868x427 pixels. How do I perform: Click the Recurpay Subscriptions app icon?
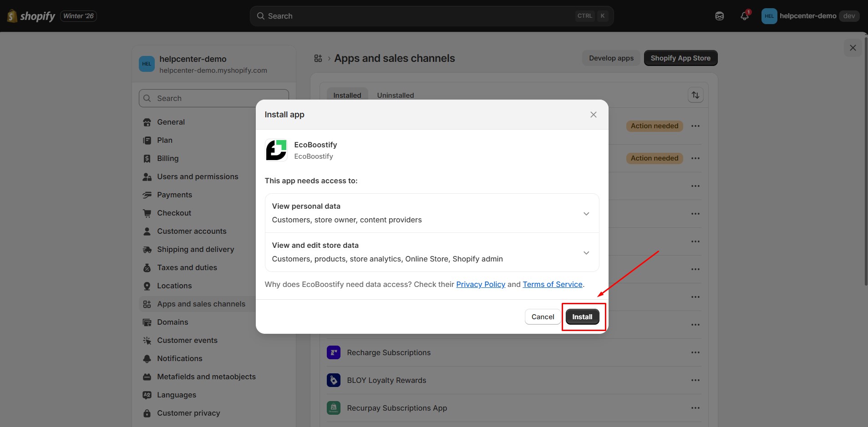[x=334, y=408]
